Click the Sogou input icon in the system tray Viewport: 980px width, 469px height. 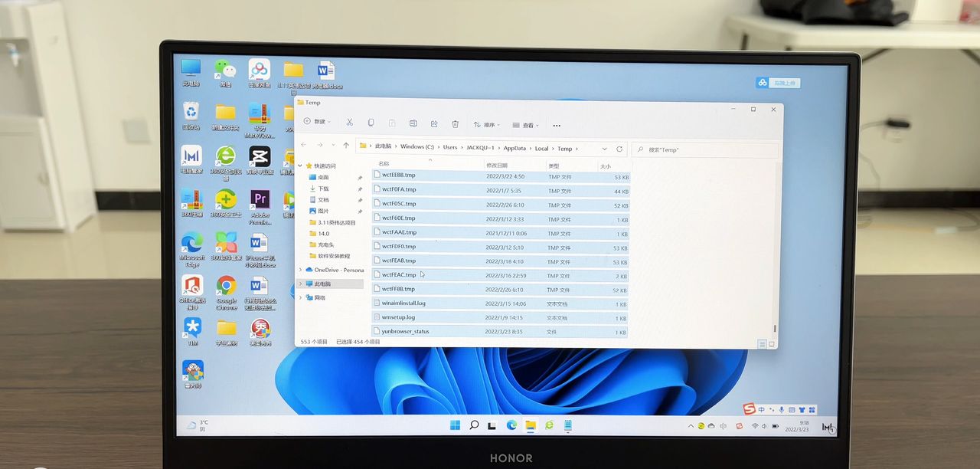pyautogui.click(x=739, y=427)
